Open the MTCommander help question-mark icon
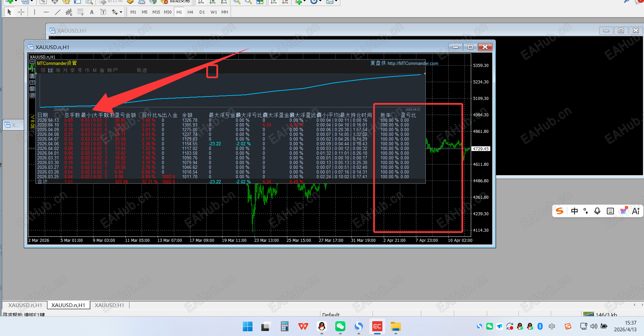 32,82
